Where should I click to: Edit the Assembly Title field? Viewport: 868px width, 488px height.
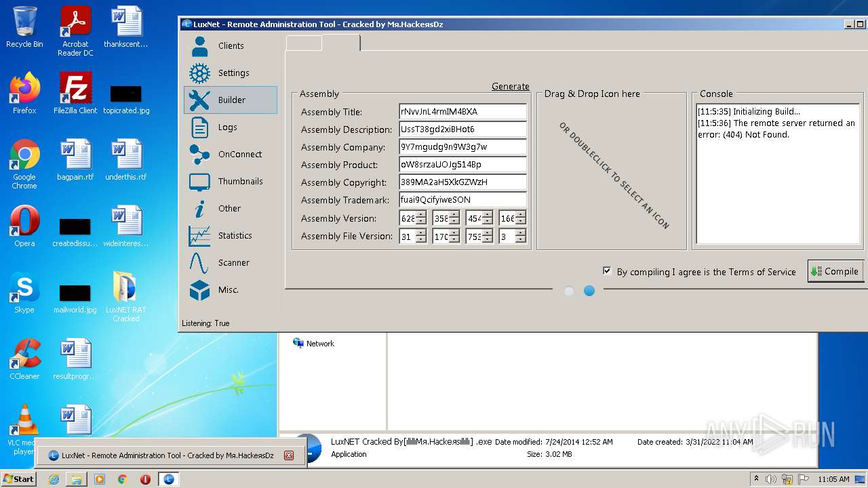click(x=463, y=112)
